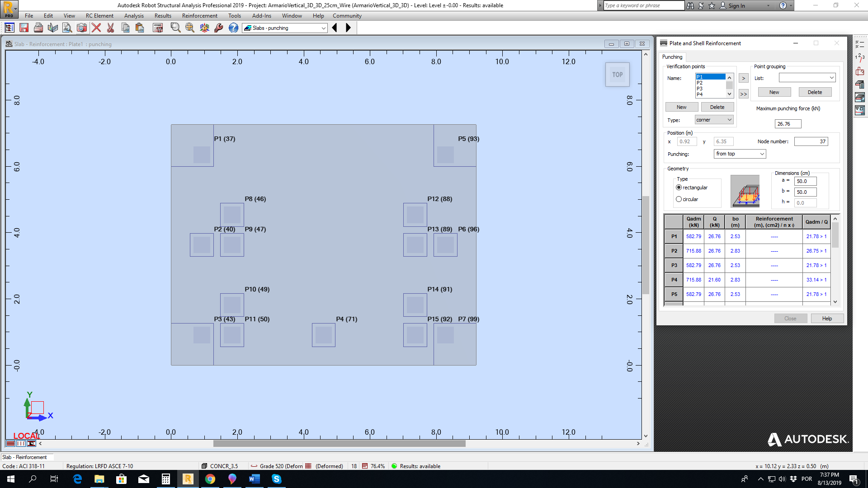This screenshot has width=868, height=488.
Task: Select the rectangular geometry type
Action: click(x=679, y=187)
